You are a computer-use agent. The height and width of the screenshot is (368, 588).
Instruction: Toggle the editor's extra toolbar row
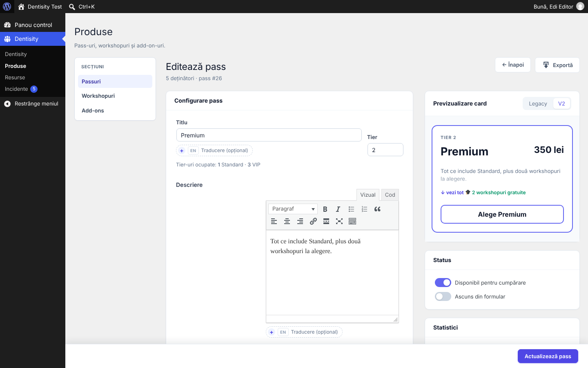coord(352,221)
